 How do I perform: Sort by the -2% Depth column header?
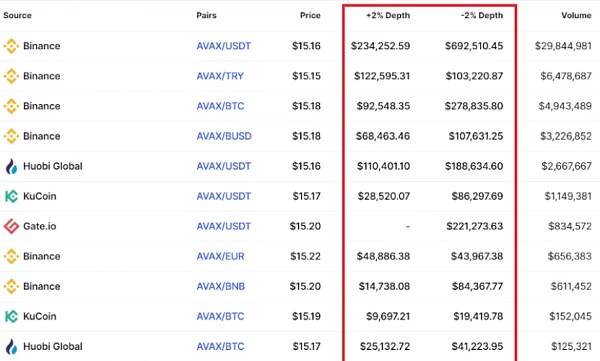click(482, 16)
